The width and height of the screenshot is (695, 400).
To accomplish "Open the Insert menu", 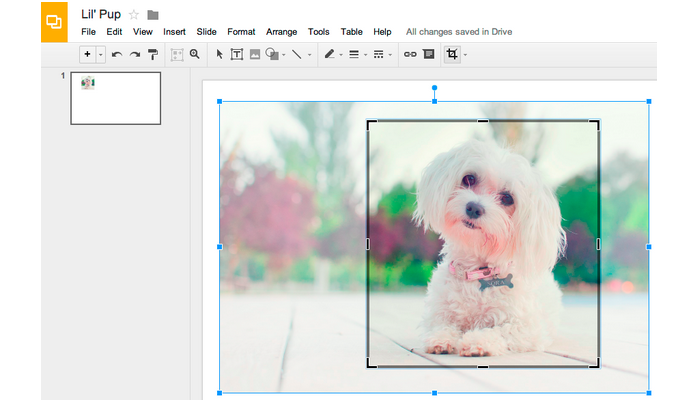I will (174, 32).
